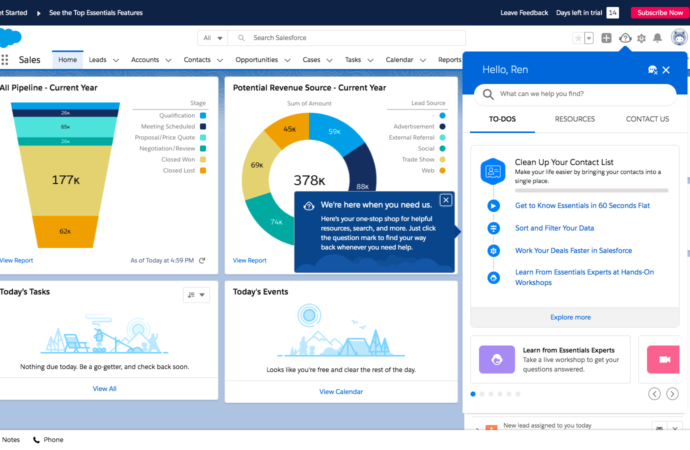Expand the Contacts tab chevron
The image size is (690, 450).
pyautogui.click(x=220, y=60)
